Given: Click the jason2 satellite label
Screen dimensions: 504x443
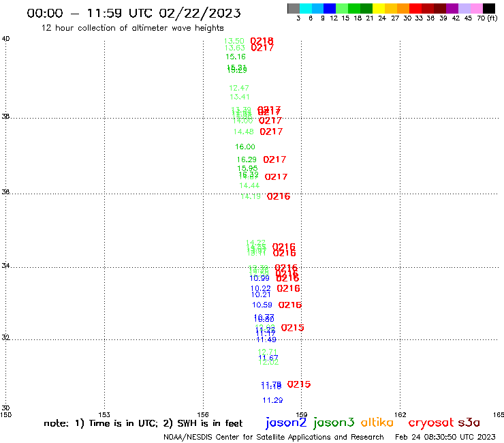Looking at the screenshot, I should point(286,423).
